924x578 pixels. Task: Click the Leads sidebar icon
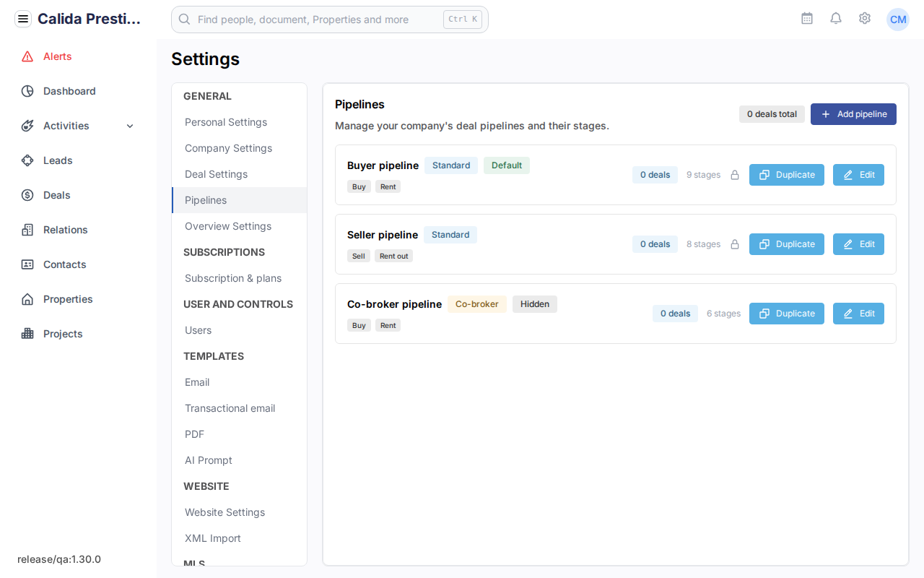point(27,160)
